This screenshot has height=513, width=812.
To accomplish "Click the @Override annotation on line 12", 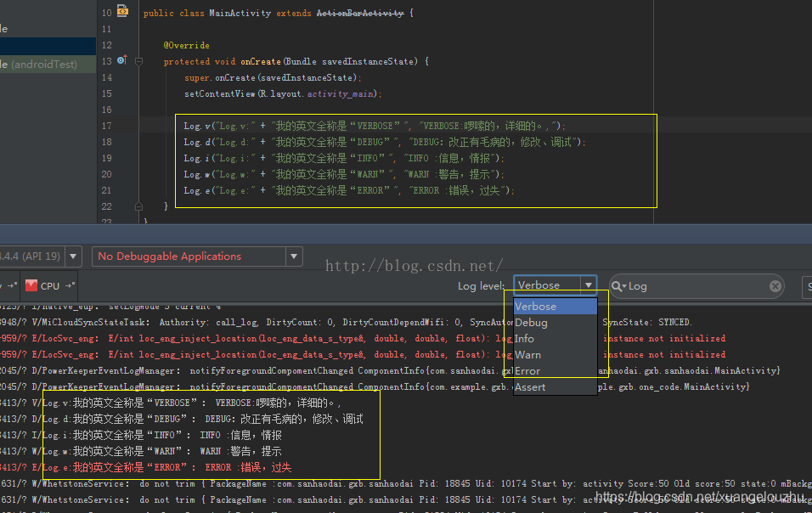I will (x=186, y=46).
